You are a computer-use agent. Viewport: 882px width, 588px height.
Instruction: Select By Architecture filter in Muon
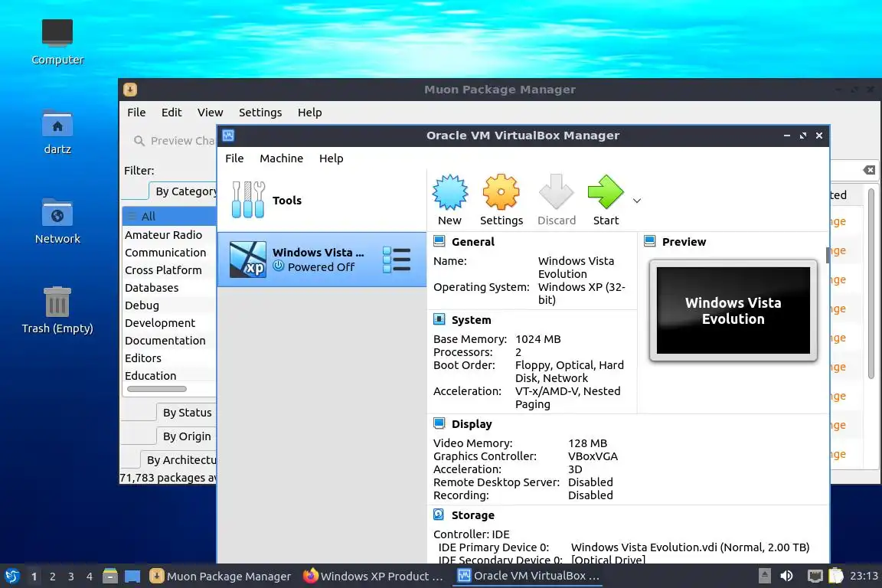(179, 459)
